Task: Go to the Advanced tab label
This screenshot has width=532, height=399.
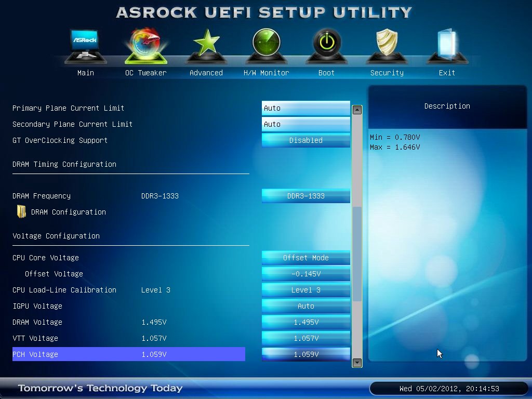Action: [206, 73]
